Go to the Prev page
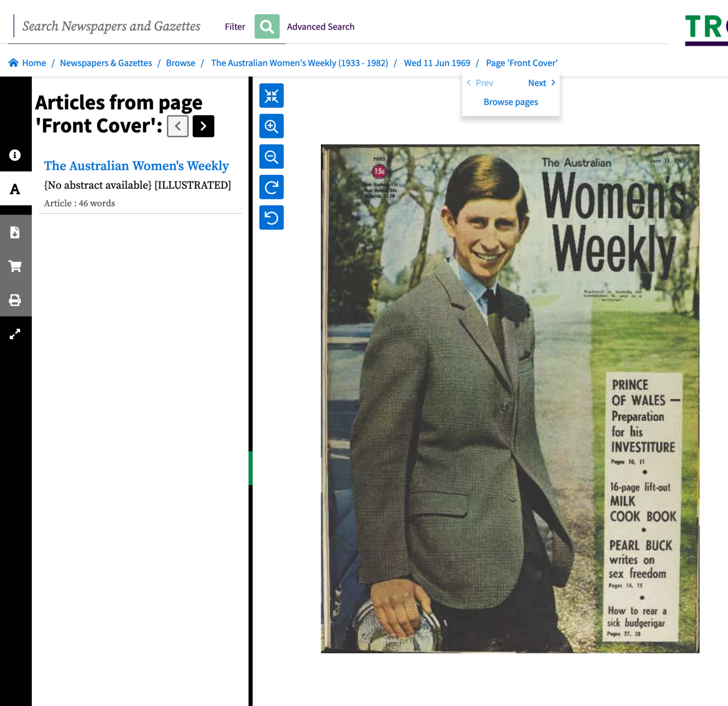Viewport: 728px width, 706px height. (480, 83)
